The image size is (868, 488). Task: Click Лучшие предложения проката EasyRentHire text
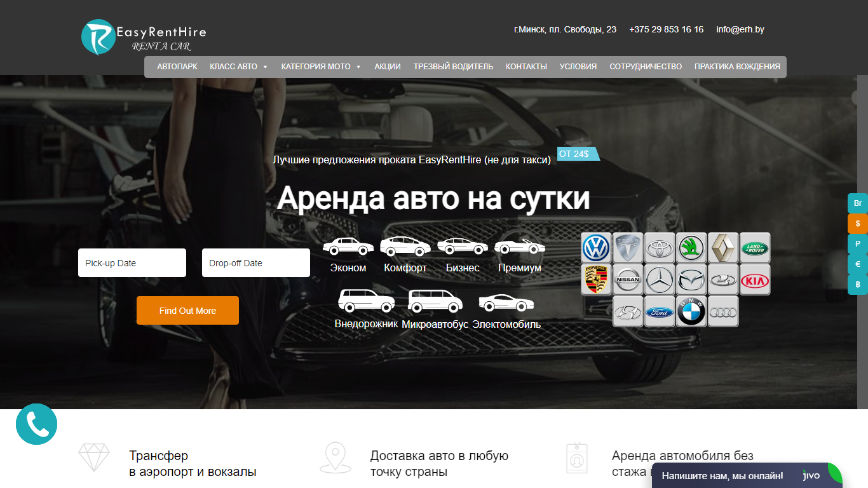coord(412,160)
